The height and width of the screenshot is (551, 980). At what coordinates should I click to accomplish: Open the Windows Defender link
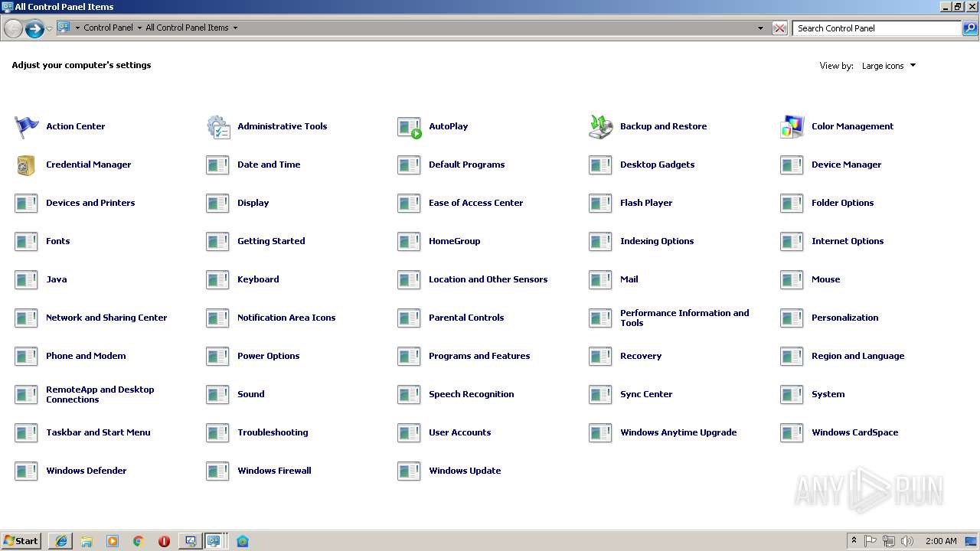click(x=86, y=471)
